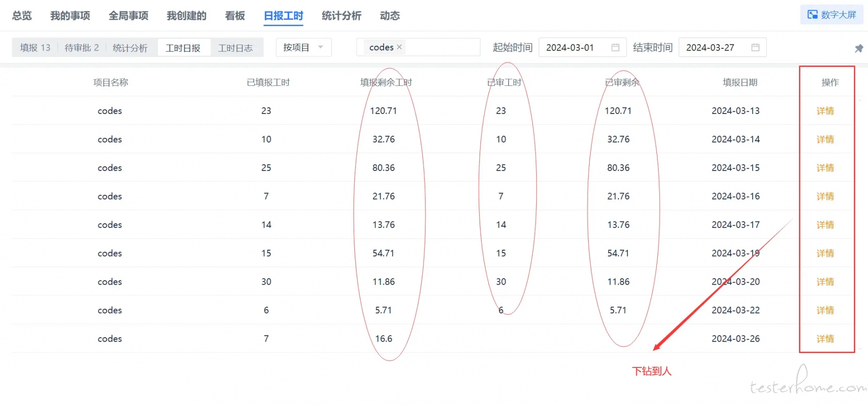Click the 填报剩余工时 column header
Screen dimensions: 868x405
pyautogui.click(x=386, y=82)
